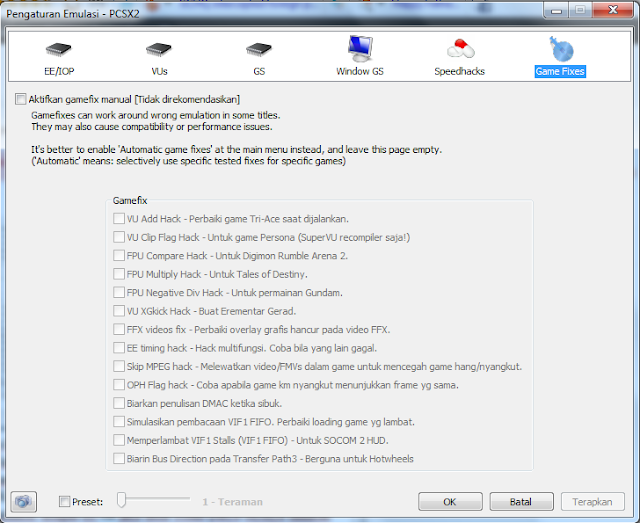Toggle the EE timing hack checkbox
The width and height of the screenshot is (640, 523).
tap(119, 348)
